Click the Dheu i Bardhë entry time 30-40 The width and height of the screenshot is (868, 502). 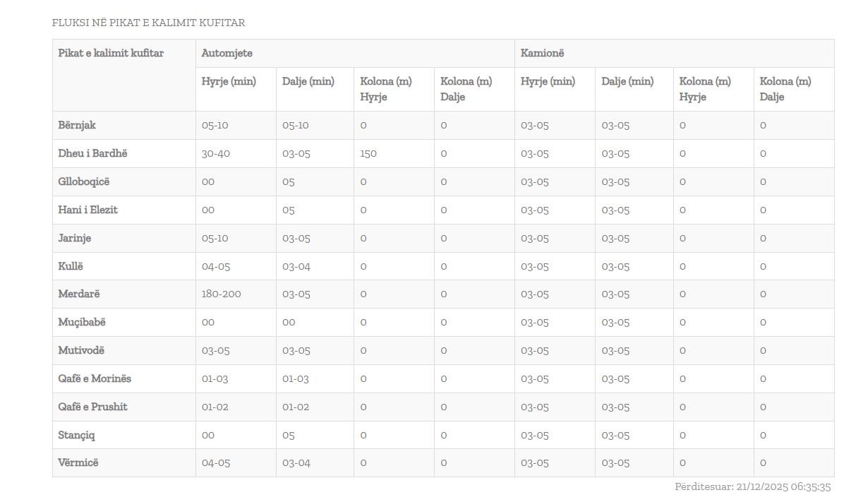215,153
